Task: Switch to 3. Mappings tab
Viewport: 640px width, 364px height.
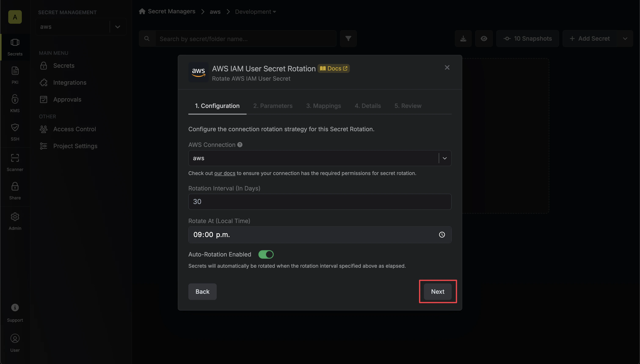Action: (x=324, y=106)
